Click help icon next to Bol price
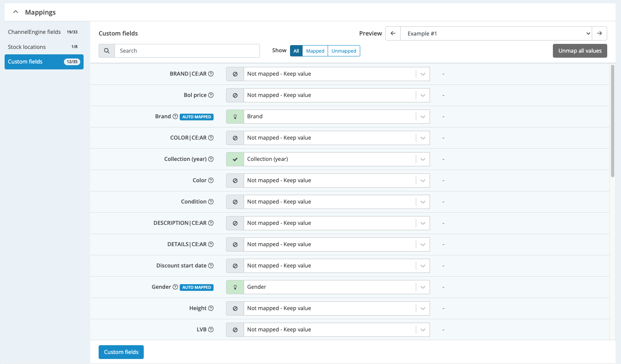 click(x=211, y=95)
